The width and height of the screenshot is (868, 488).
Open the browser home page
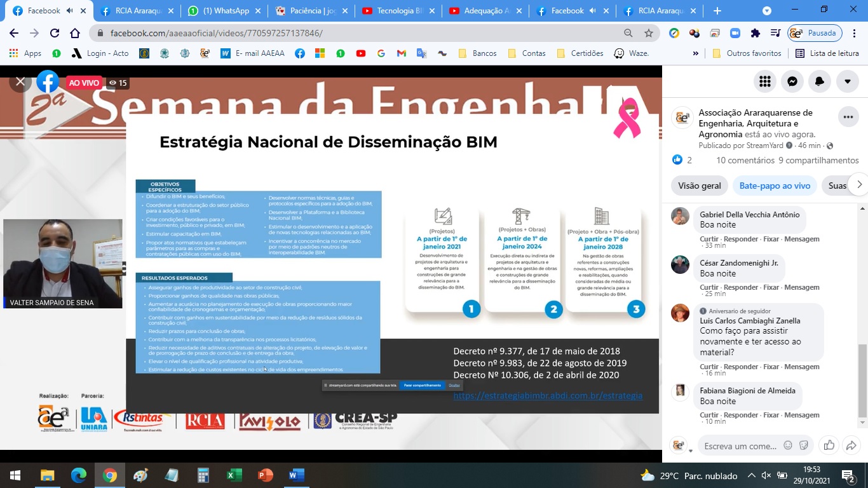click(x=75, y=33)
